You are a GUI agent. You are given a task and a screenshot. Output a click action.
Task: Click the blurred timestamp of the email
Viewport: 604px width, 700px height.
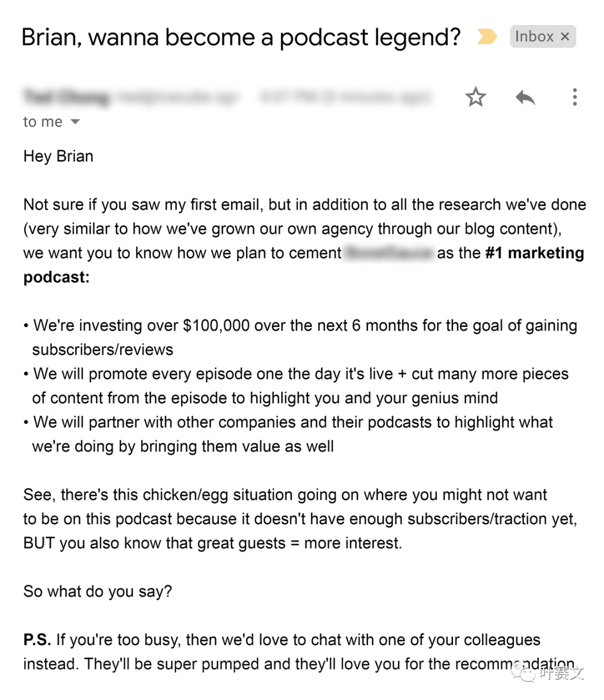tap(345, 97)
